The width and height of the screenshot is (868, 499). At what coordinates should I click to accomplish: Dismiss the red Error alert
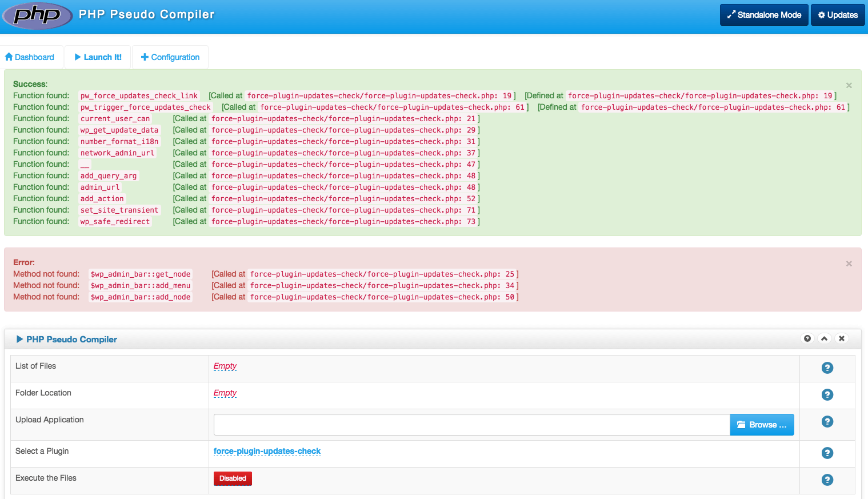(x=849, y=264)
